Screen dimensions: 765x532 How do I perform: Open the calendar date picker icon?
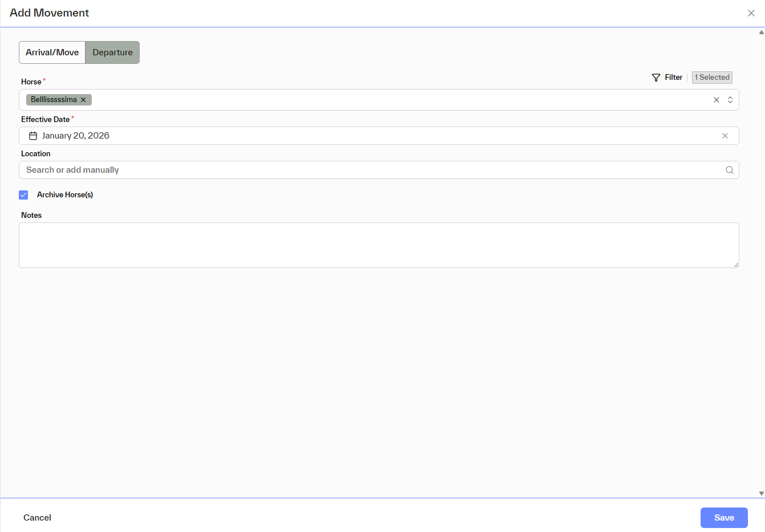33,136
